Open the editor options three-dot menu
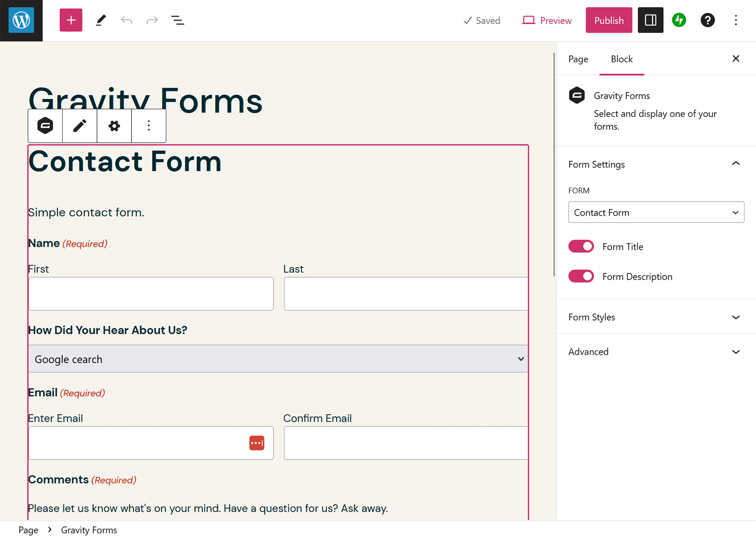The width and height of the screenshot is (756, 538). click(736, 20)
